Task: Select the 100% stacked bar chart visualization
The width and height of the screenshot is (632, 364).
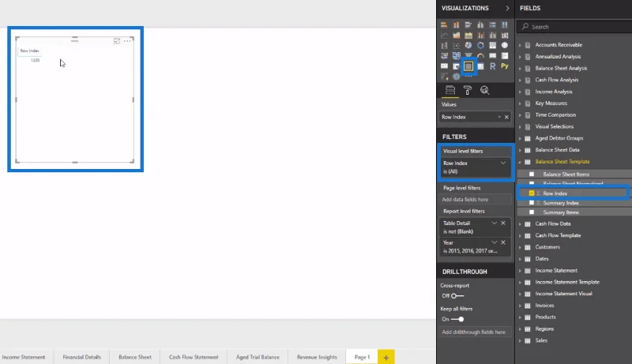Action: pyautogui.click(x=492, y=25)
